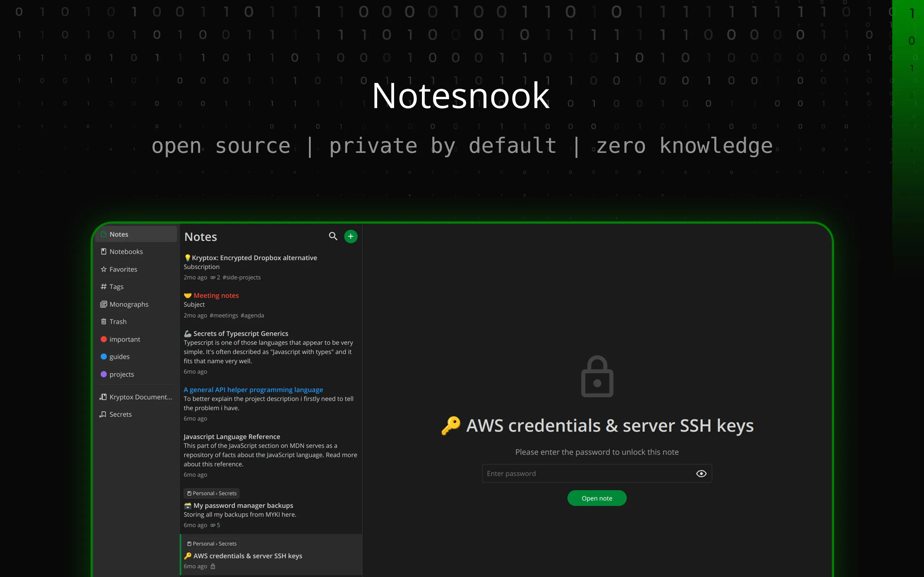
Task: Filter by blue guides color
Action: (x=119, y=357)
